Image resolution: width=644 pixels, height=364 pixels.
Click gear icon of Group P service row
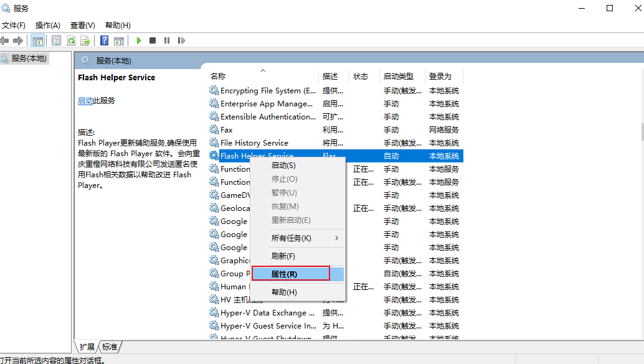(x=214, y=273)
